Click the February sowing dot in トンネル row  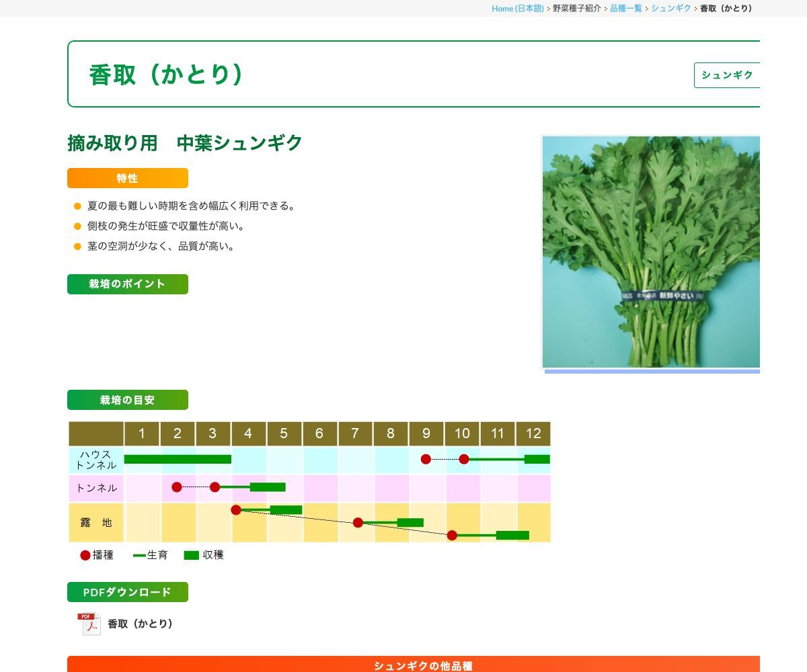177,487
